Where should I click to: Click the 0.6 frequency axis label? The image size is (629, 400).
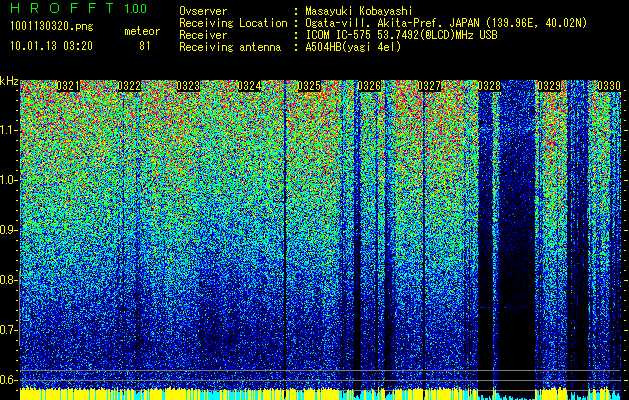pyautogui.click(x=8, y=380)
